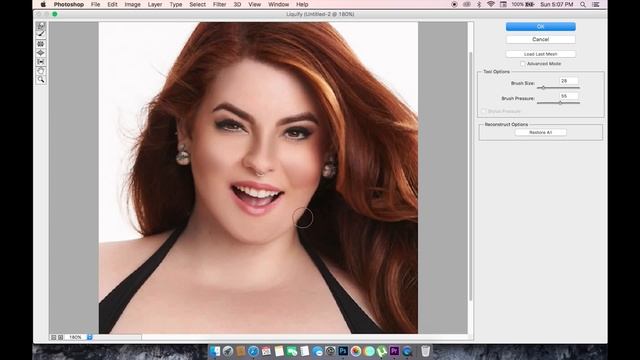
Task: Open the Edit menu
Action: (x=112, y=4)
